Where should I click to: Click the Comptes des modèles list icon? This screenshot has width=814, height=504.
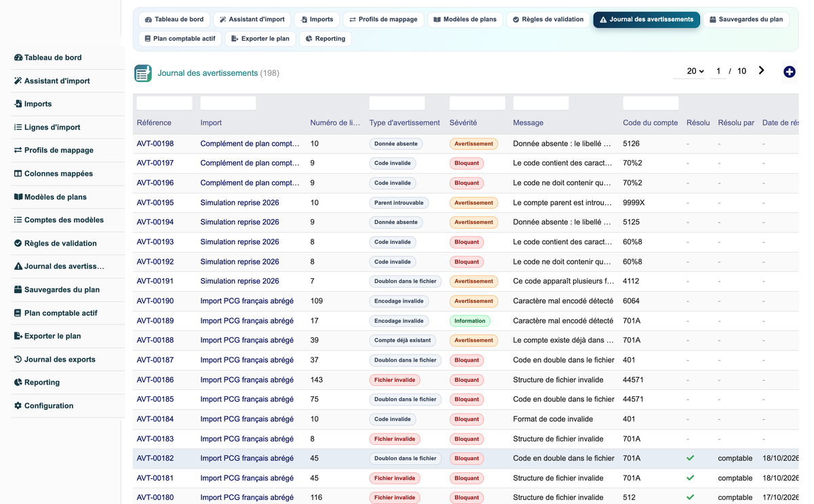click(18, 220)
